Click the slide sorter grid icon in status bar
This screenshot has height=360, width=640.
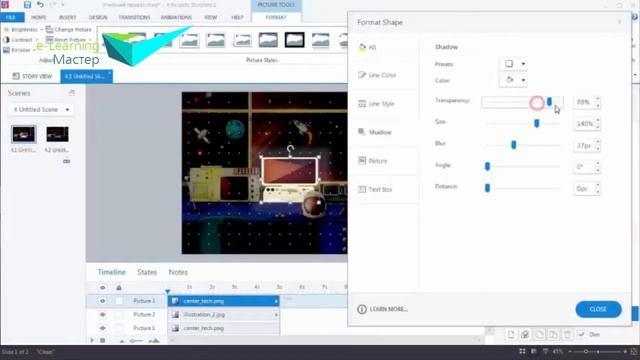522,351
